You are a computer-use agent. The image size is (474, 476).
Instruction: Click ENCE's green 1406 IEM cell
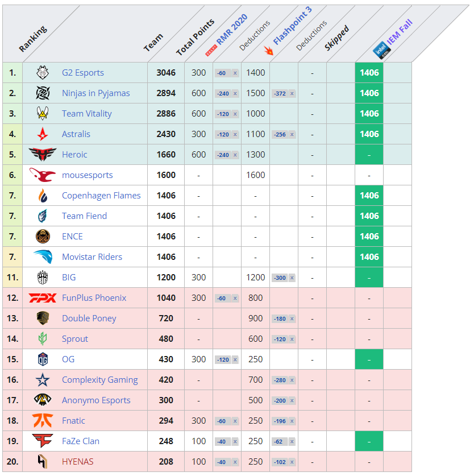pos(369,236)
